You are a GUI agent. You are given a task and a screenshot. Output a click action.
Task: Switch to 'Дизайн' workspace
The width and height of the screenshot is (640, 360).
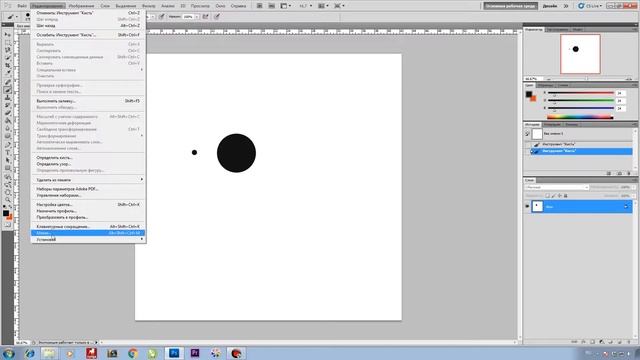[549, 6]
